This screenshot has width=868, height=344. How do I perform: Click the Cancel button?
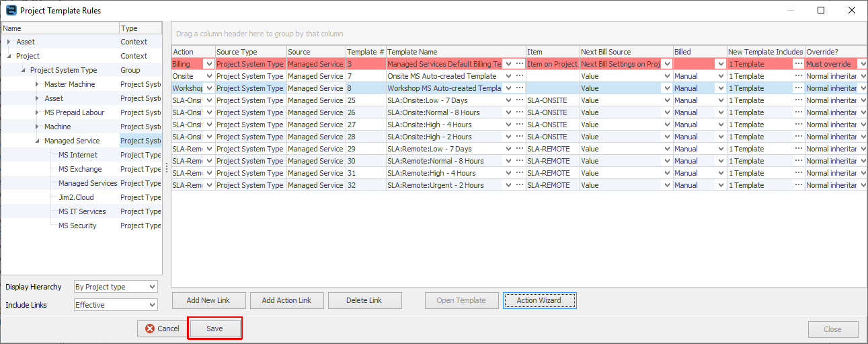point(162,329)
